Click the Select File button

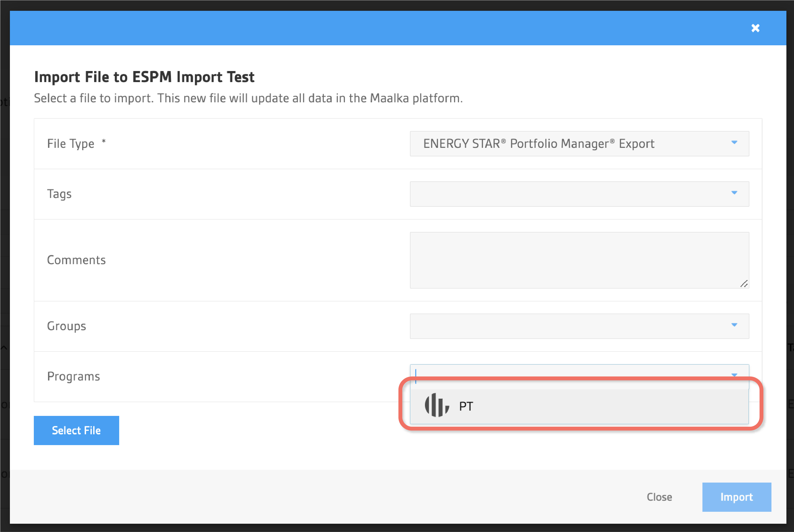[x=76, y=430]
